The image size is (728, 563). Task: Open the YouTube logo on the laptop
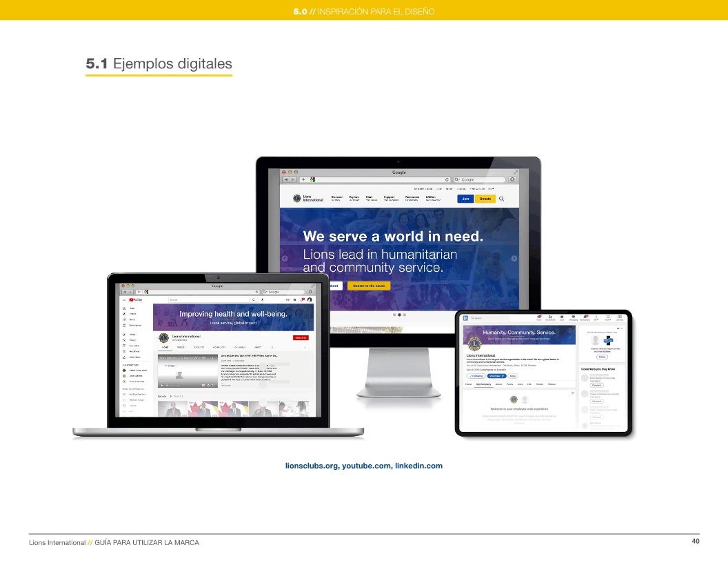[x=136, y=299]
